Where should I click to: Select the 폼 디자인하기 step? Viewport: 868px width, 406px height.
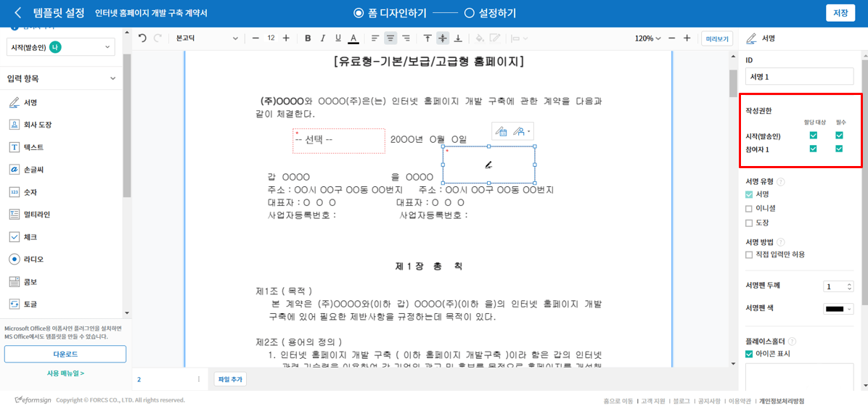coord(392,13)
